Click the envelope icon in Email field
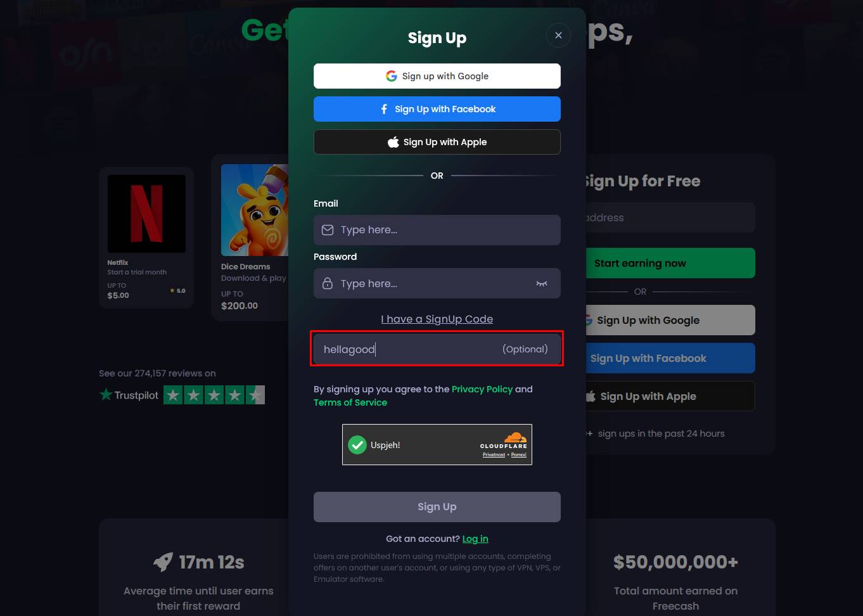Screen dimensions: 863x616 point(328,230)
